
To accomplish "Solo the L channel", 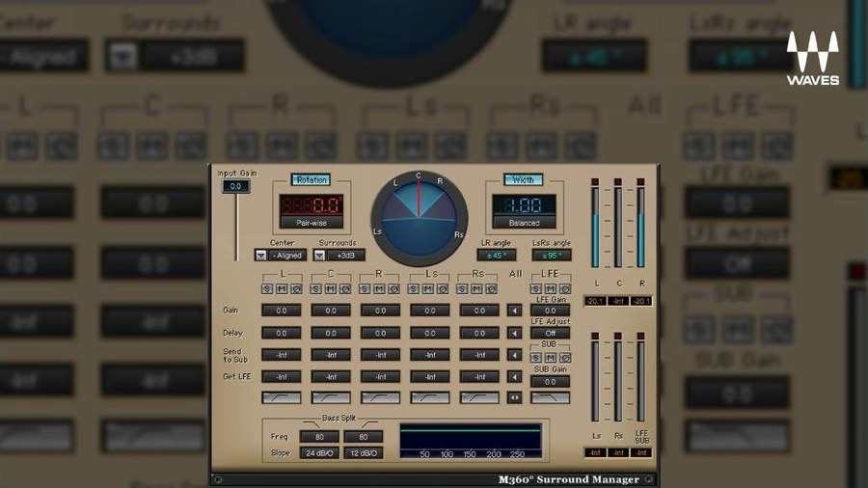I will click(x=267, y=288).
